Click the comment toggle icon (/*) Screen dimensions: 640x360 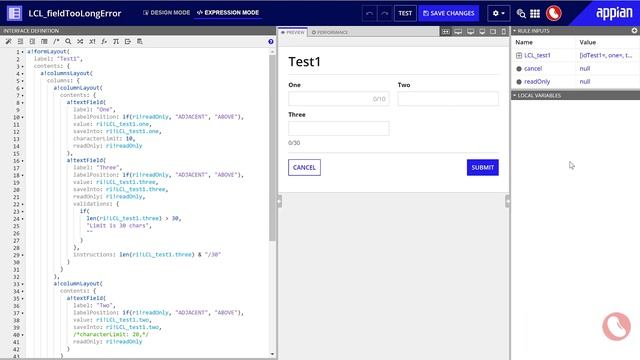[56, 42]
